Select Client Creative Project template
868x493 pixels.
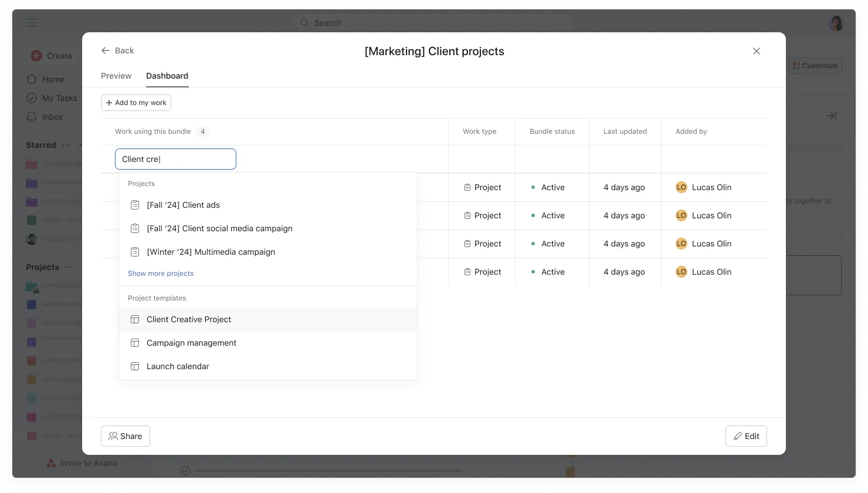click(x=189, y=319)
